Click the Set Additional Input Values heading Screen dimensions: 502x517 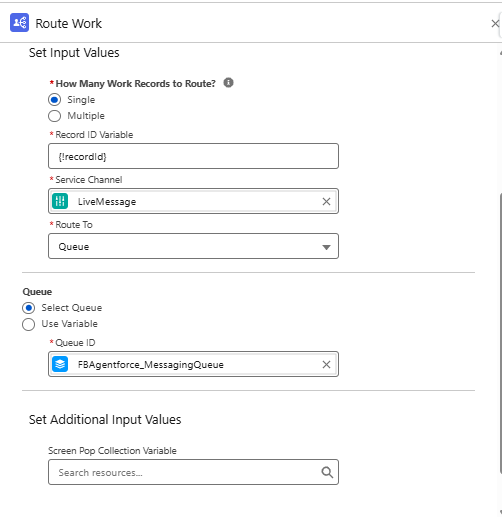click(105, 420)
